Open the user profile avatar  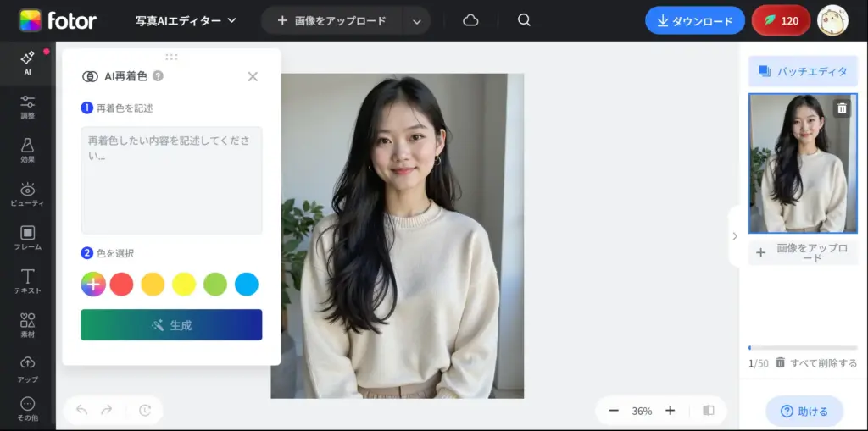[832, 21]
